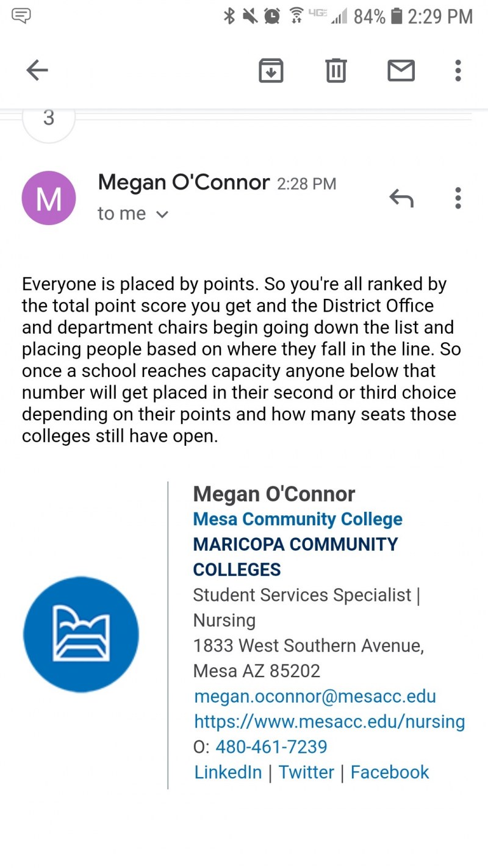Expand the 'to me' recipient details
This screenshot has width=488, height=868.
[121, 213]
